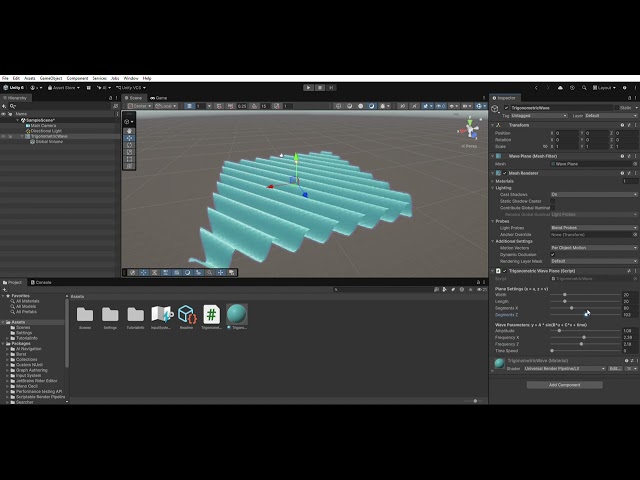
Task: Click the scene orientation gizmo
Action: point(470,130)
